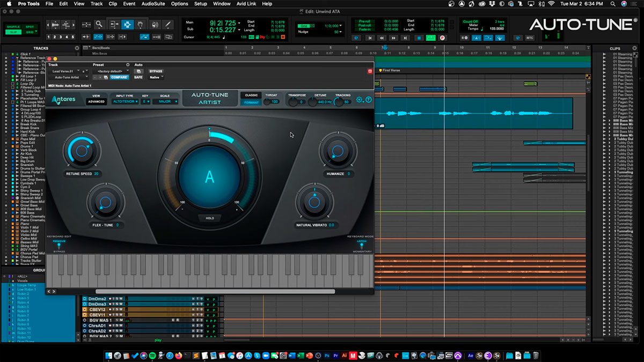This screenshot has width=644, height=362.
Task: Adjust the Natural Vibrato knob
Action: [314, 202]
